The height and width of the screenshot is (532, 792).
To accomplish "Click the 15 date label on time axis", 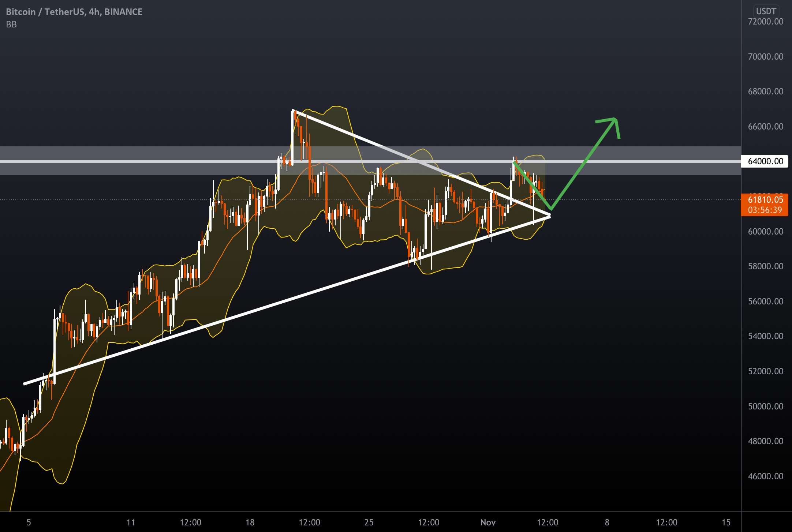I will tap(726, 522).
